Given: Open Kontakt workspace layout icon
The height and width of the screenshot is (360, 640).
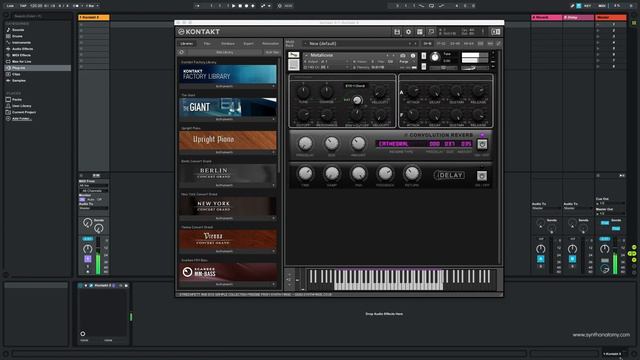Looking at the screenshot, I should 420,32.
